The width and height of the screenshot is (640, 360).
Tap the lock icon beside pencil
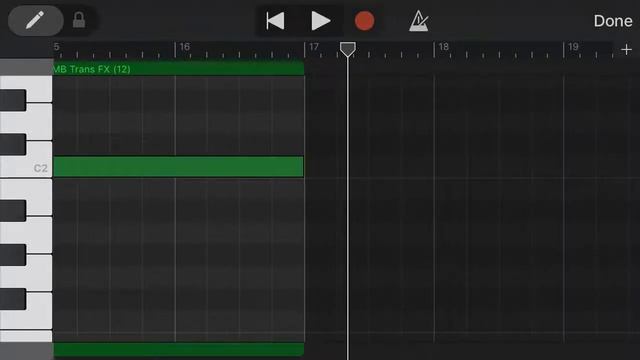(79, 20)
